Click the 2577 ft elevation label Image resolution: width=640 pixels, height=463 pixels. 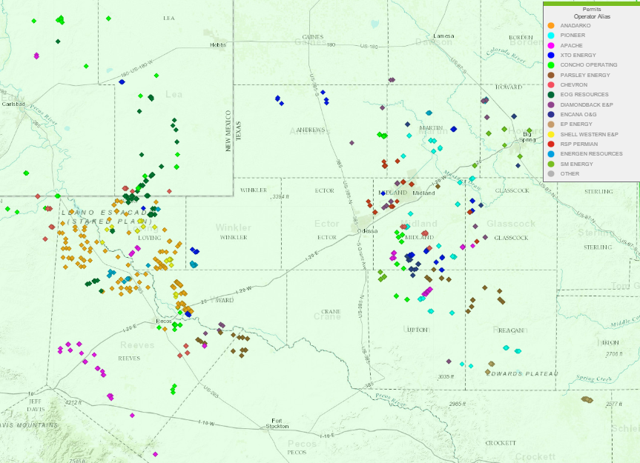pyautogui.click(x=613, y=404)
